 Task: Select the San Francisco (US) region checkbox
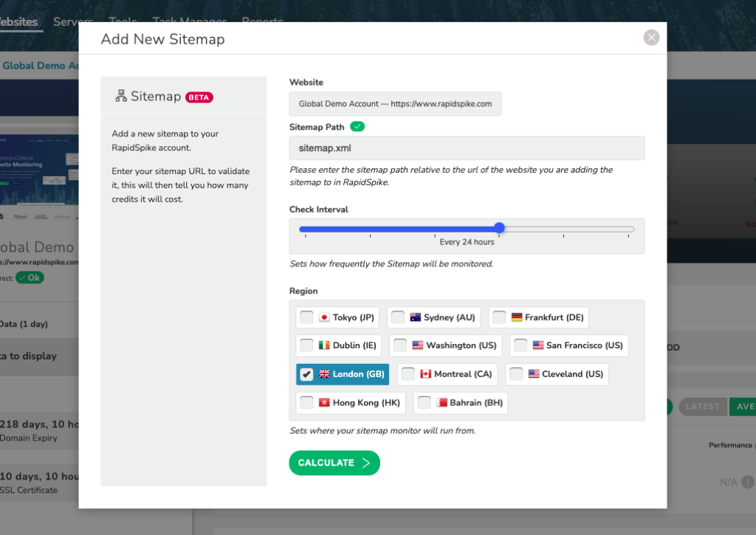point(520,345)
